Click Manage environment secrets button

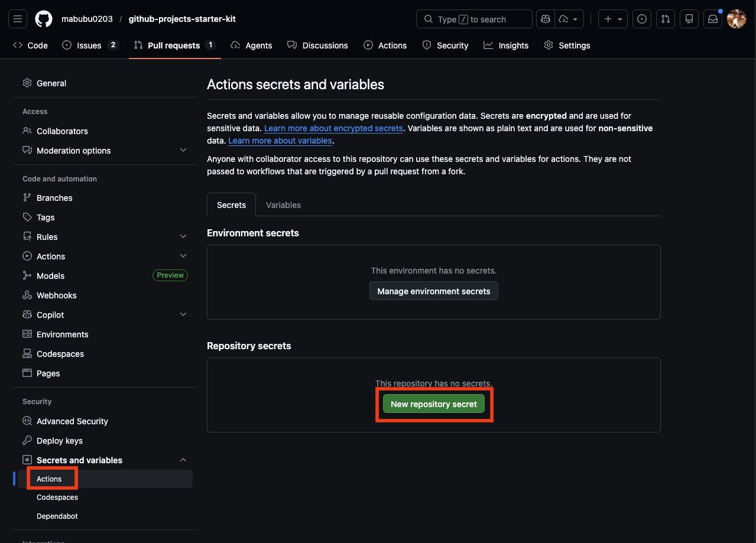[x=434, y=291]
